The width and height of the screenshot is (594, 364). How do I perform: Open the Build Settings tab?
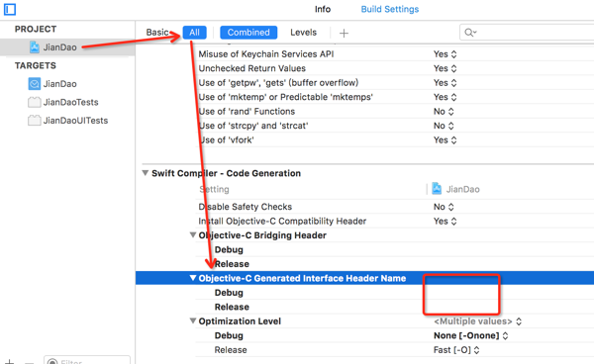390,9
